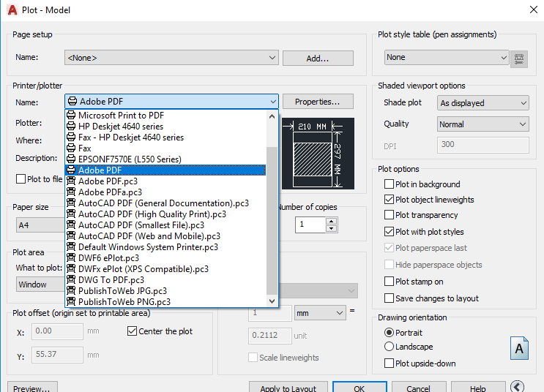Check Save changes to layout
544x392 pixels.
[390, 298]
